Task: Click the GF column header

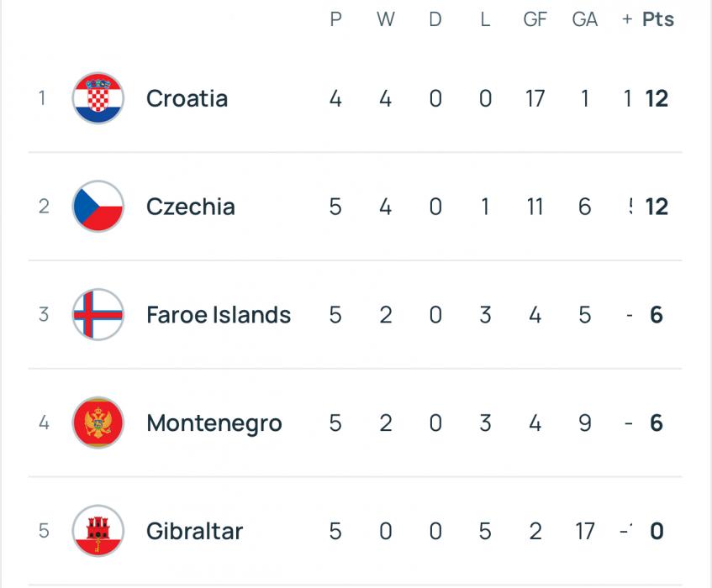Action: (535, 19)
